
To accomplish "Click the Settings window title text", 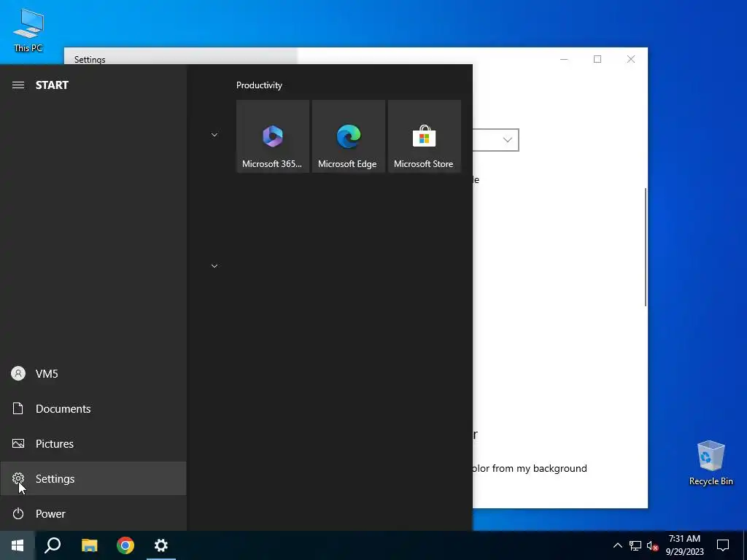I will tap(90, 60).
